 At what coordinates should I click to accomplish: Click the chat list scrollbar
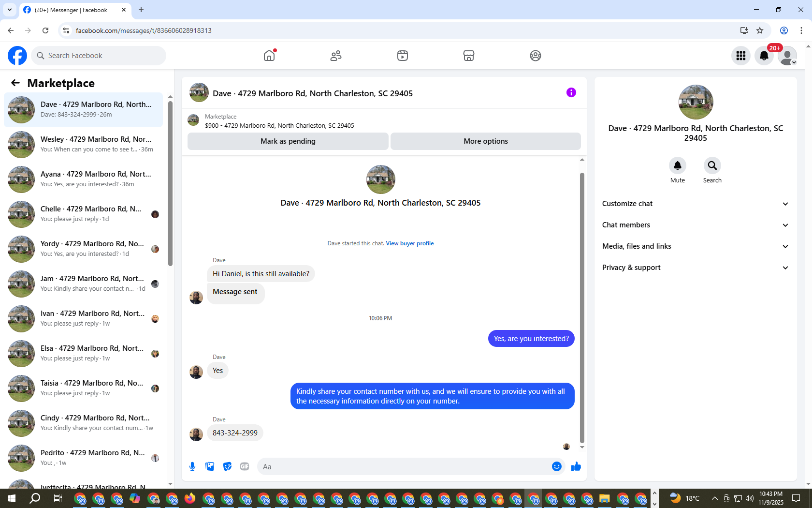pyautogui.click(x=170, y=183)
